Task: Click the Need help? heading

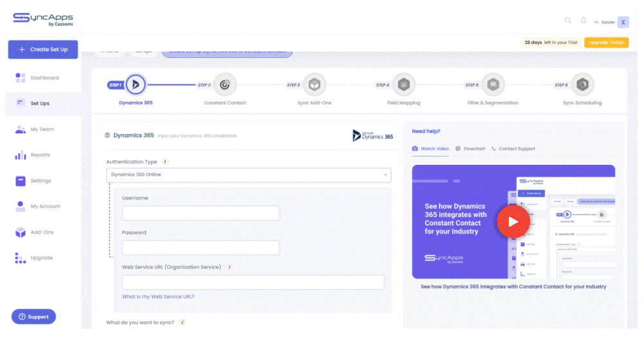Action: pyautogui.click(x=426, y=131)
